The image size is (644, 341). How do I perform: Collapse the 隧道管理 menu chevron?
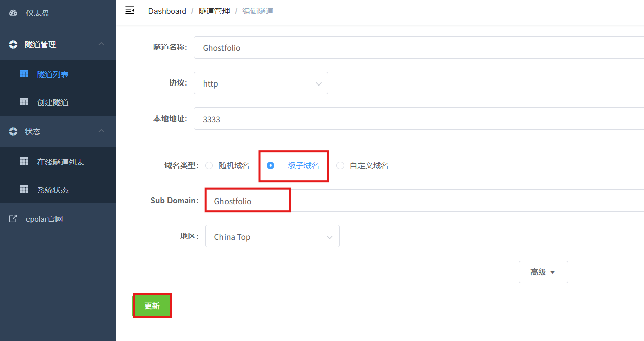101,44
